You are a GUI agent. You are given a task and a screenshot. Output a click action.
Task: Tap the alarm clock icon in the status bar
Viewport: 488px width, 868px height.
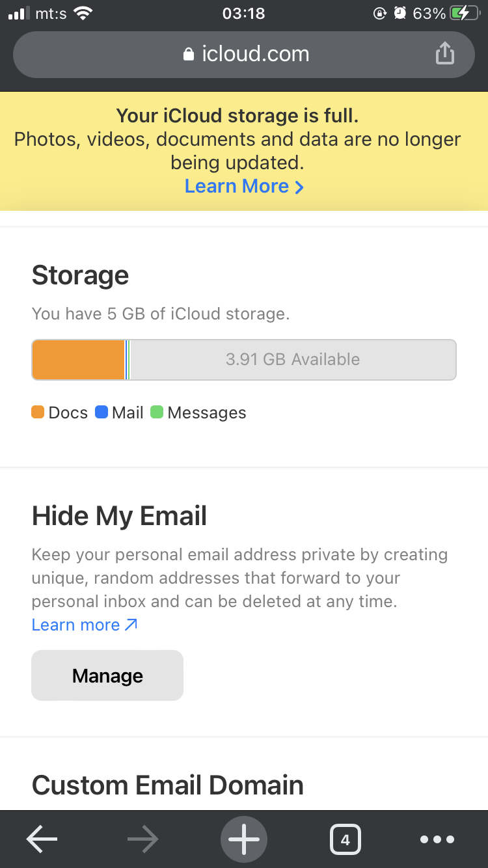[399, 12]
